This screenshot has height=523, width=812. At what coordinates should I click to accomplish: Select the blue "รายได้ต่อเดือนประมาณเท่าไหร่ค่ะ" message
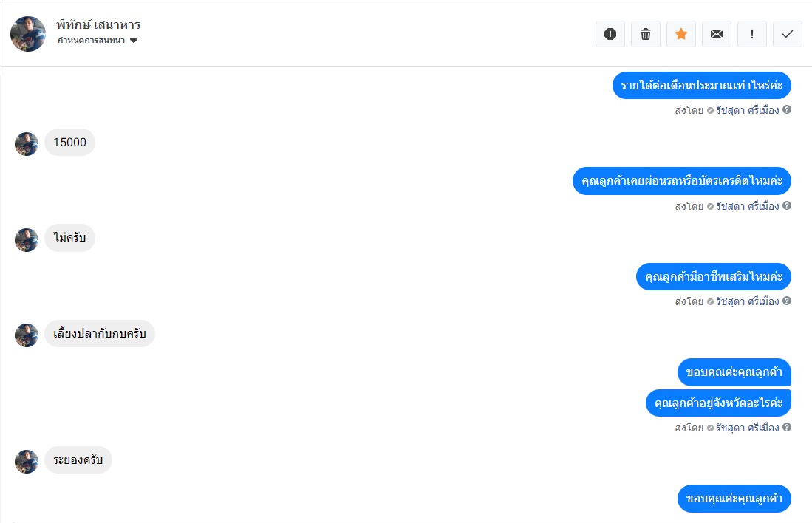coord(701,86)
